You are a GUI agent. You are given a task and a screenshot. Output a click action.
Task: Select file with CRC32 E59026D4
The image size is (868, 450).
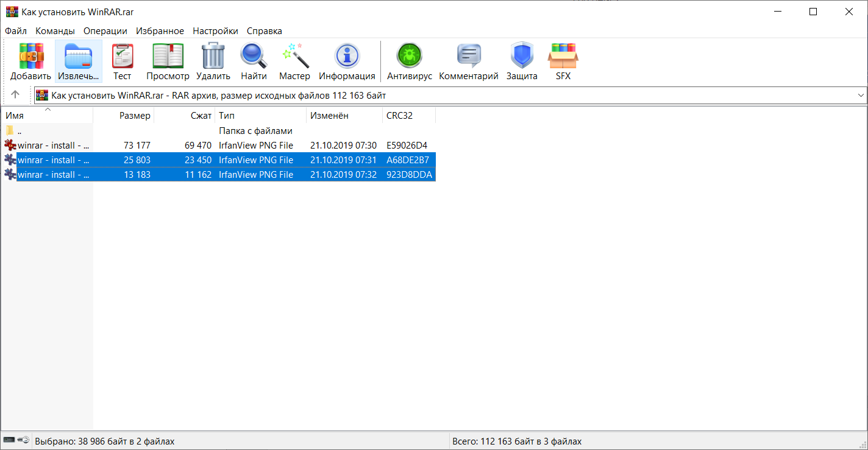[x=218, y=146]
